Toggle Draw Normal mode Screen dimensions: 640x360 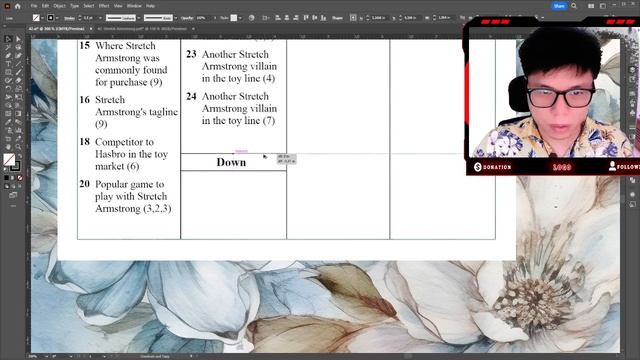(x=7, y=186)
